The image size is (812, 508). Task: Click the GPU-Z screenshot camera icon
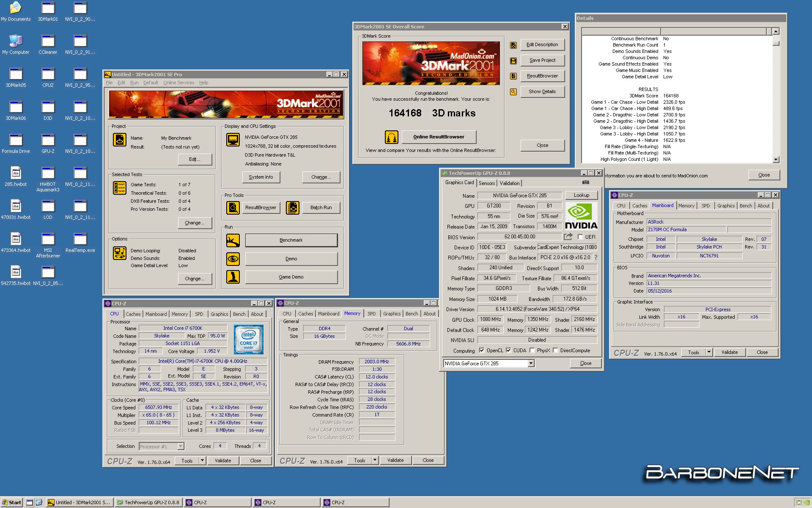tap(585, 182)
